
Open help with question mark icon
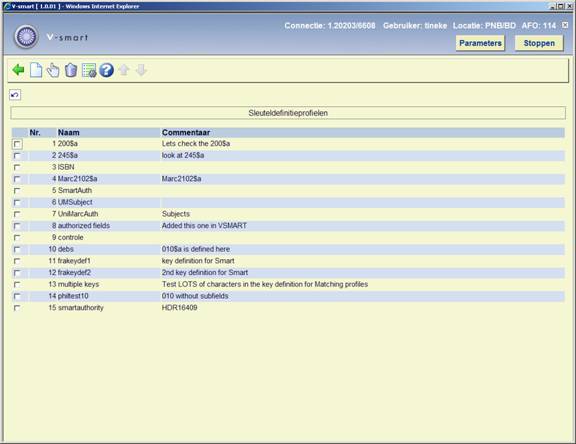click(107, 70)
